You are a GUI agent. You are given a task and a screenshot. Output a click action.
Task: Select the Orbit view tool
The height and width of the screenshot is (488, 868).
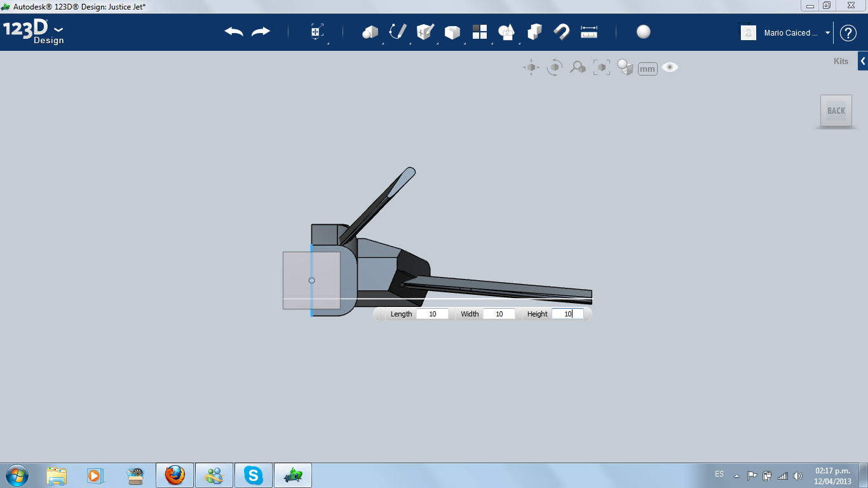(555, 67)
